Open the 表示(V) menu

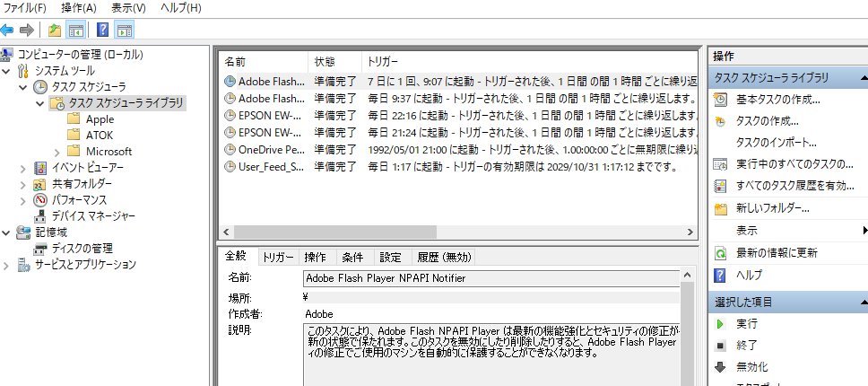pyautogui.click(x=128, y=8)
